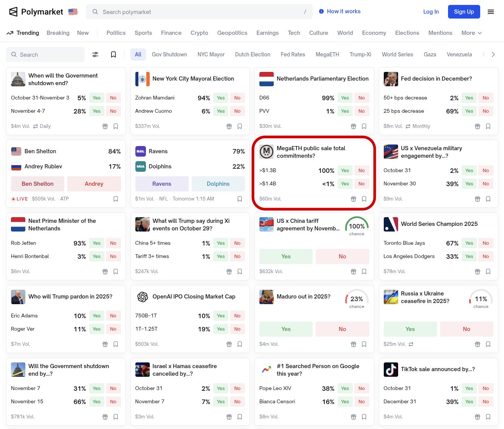
Task: Show saved markets via bookmark filter icon
Action: [x=113, y=54]
